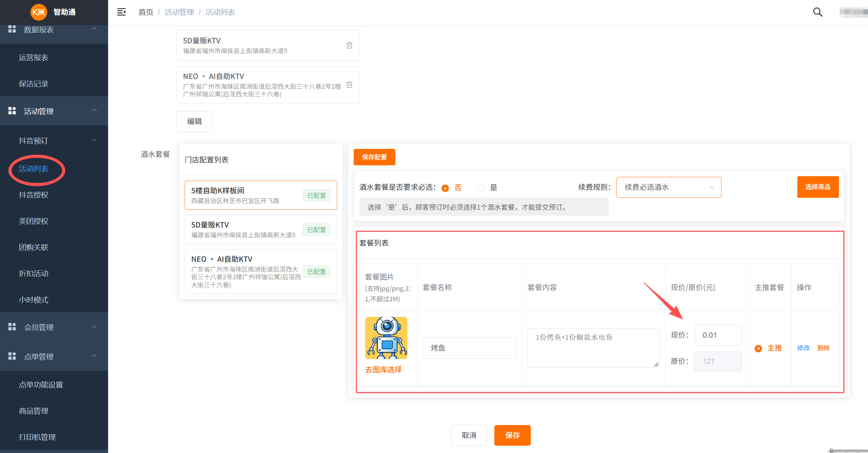Open 商品管理 menu item
This screenshot has height=453, width=868.
click(x=34, y=411)
